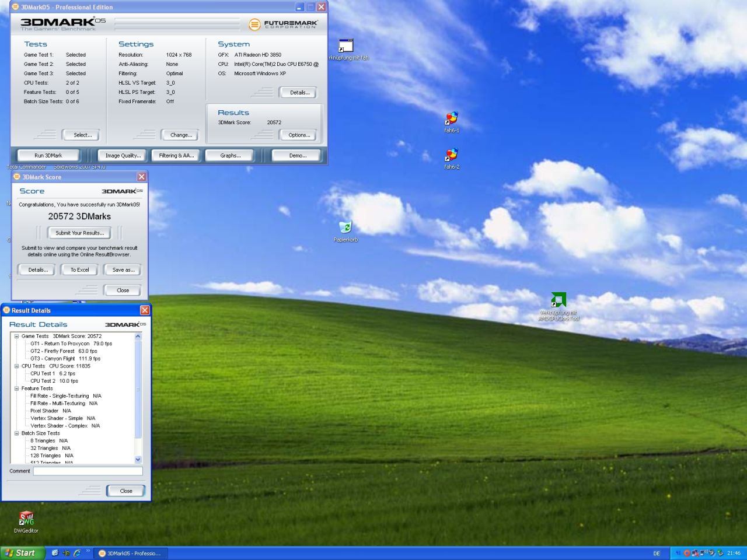Click the Comment input field
This screenshot has height=560, width=747.
[88, 471]
